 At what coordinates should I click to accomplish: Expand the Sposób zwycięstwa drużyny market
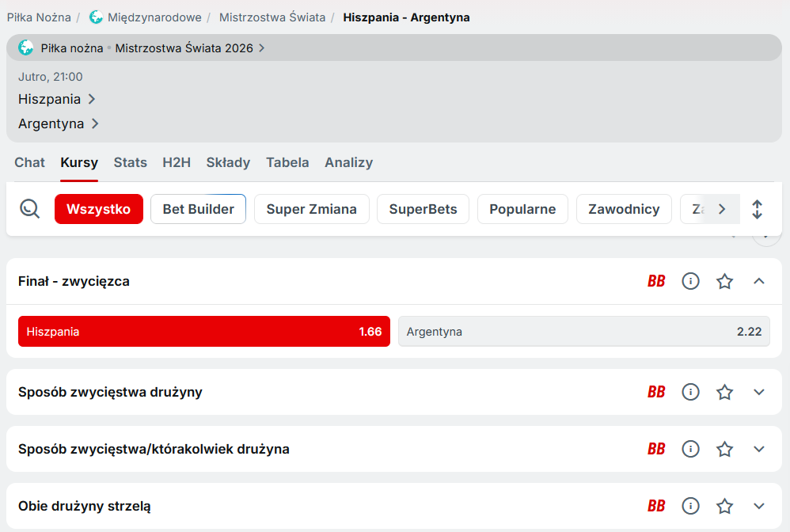click(x=759, y=392)
